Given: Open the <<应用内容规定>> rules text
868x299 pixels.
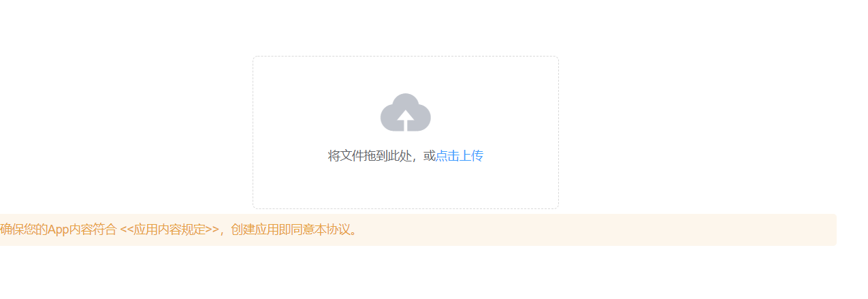Looking at the screenshot, I should point(170,230).
